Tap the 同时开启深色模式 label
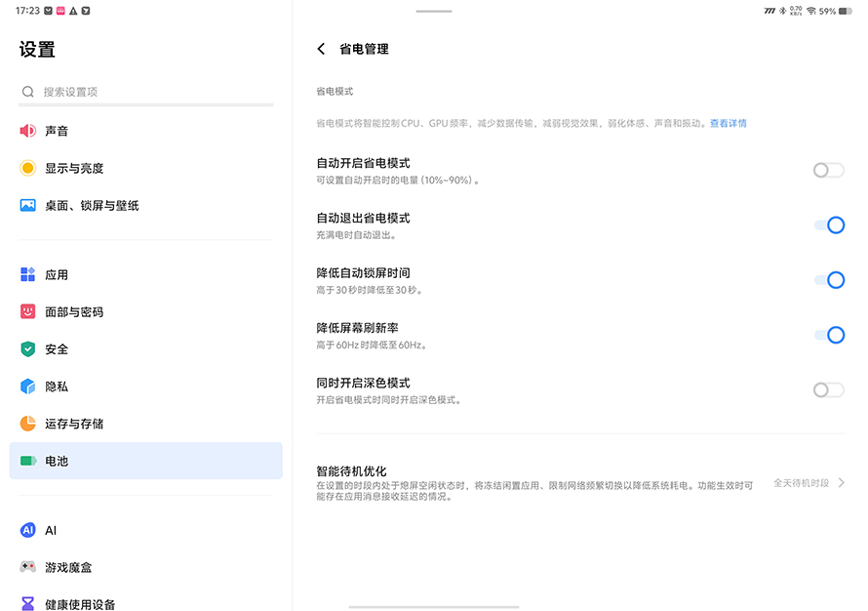 click(x=363, y=383)
